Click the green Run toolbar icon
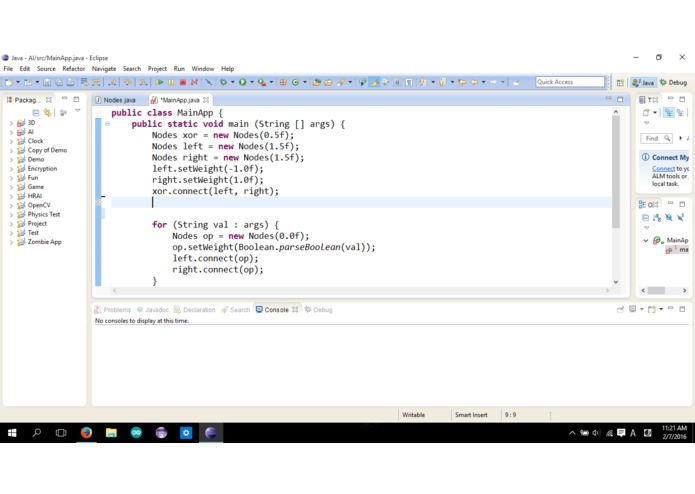Screen dimensions: 695x494 242,82
